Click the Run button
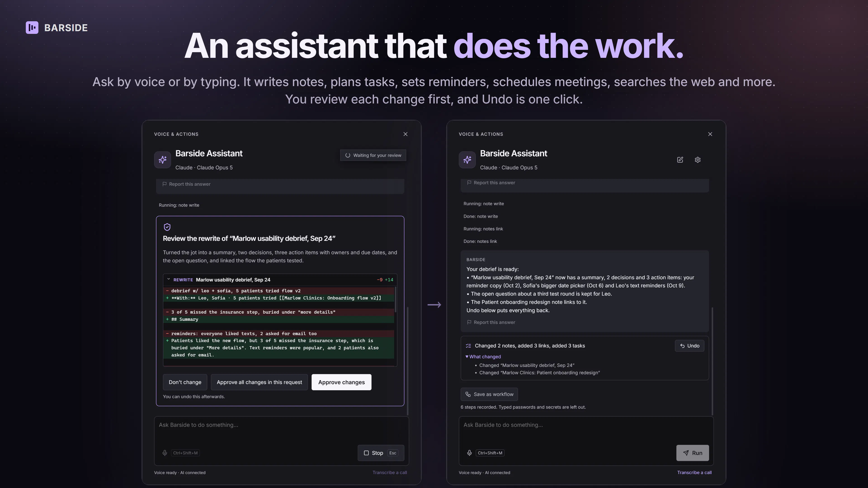Image resolution: width=868 pixels, height=488 pixels. pyautogui.click(x=692, y=453)
